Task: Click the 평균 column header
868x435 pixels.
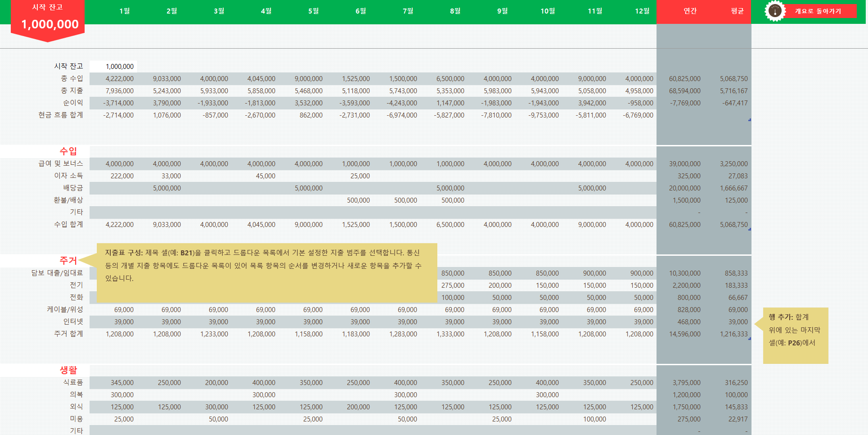Action: pyautogui.click(x=738, y=11)
